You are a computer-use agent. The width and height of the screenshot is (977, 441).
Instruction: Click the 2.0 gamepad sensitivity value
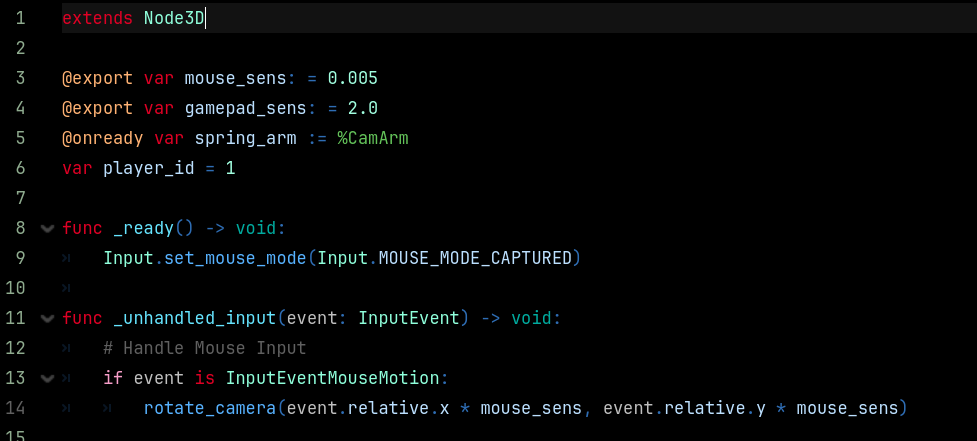click(362, 108)
